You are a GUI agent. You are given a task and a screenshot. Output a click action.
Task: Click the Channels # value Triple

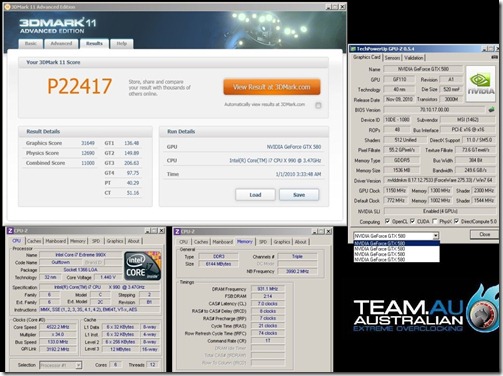(x=297, y=257)
